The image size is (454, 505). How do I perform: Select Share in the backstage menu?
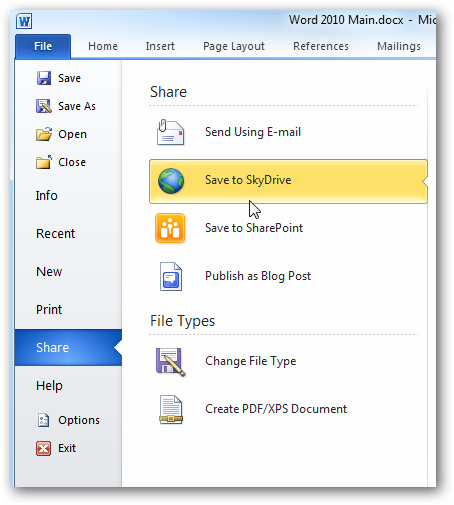pos(68,348)
